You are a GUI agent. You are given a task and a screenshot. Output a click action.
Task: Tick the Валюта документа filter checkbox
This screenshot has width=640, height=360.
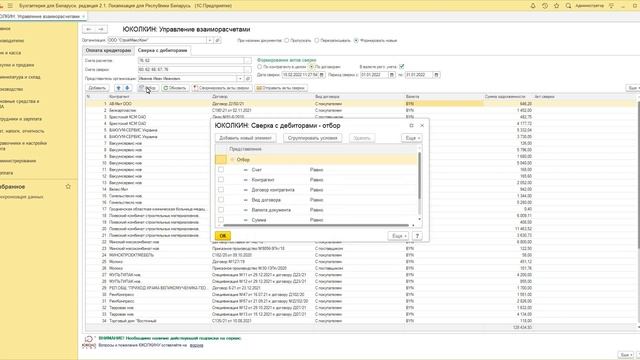[x=221, y=210]
